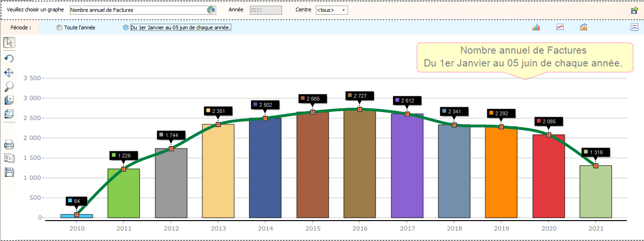Viewport: 644px width, 241px height.
Task: Select 'Du 1er Janvier au 05 juin' option
Action: [x=126, y=28]
